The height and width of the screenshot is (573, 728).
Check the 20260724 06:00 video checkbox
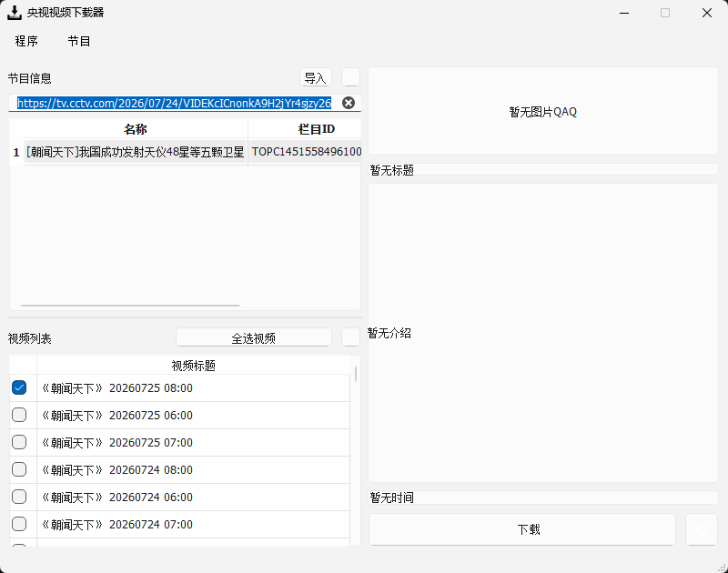click(x=19, y=497)
